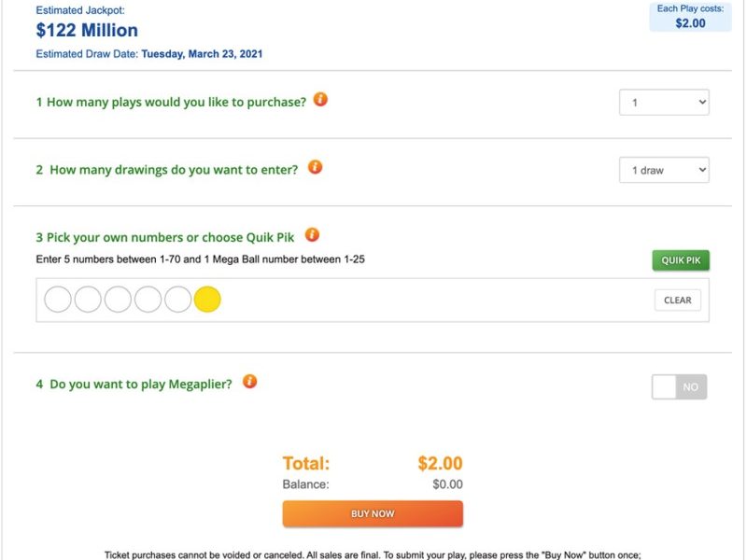Click info icon beside plays purchase question
This screenshot has width=747, height=560.
click(x=320, y=100)
